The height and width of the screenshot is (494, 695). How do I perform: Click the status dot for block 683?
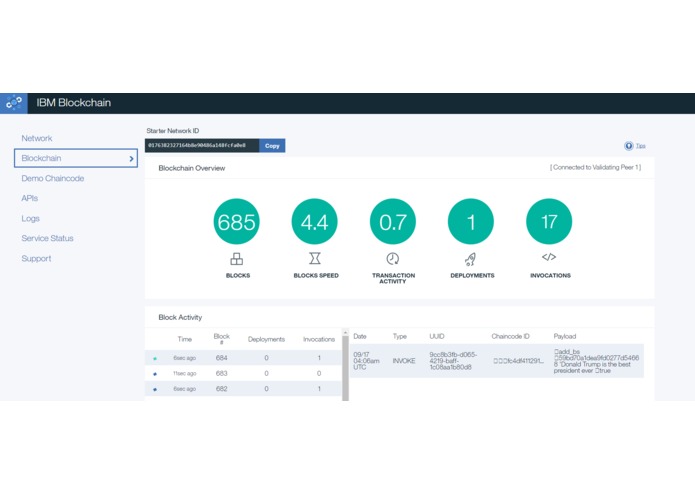(155, 374)
